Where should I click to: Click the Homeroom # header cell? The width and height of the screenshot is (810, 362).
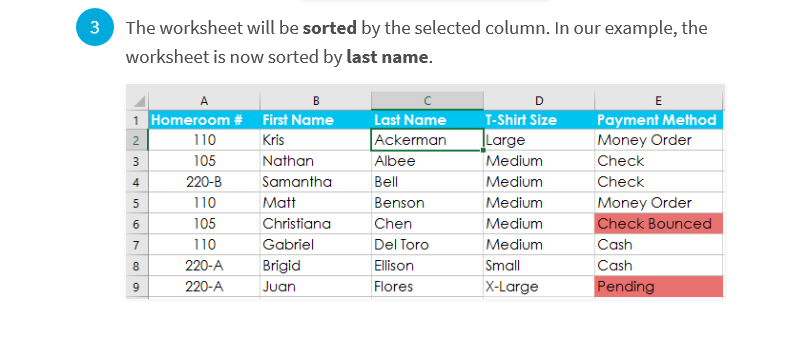coord(204,120)
